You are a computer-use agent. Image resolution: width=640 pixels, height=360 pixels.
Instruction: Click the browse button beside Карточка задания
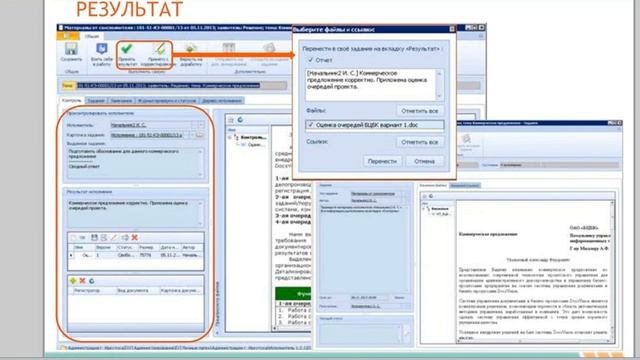[200, 135]
